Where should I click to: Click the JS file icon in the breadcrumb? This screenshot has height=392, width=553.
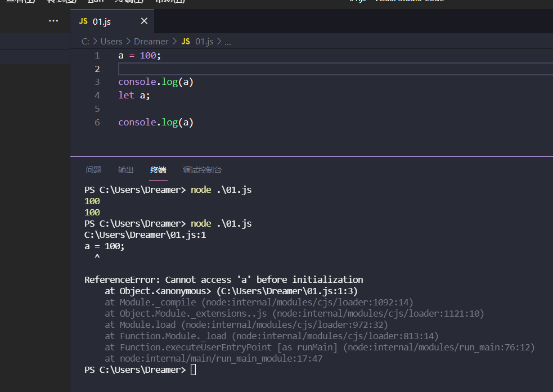186,42
